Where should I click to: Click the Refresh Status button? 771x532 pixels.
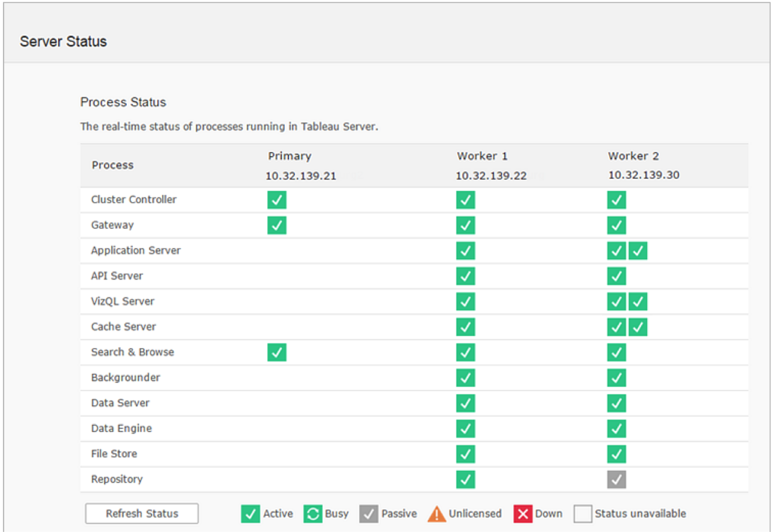tap(142, 514)
